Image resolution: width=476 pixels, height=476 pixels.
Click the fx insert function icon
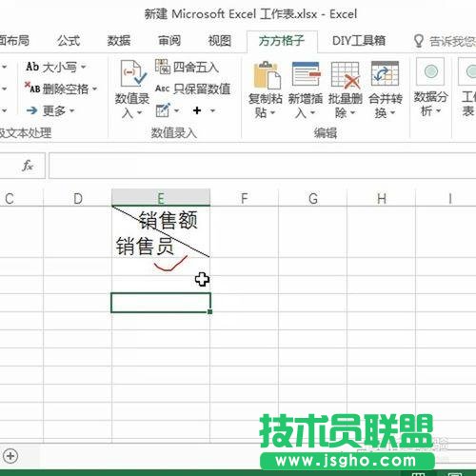[28, 166]
